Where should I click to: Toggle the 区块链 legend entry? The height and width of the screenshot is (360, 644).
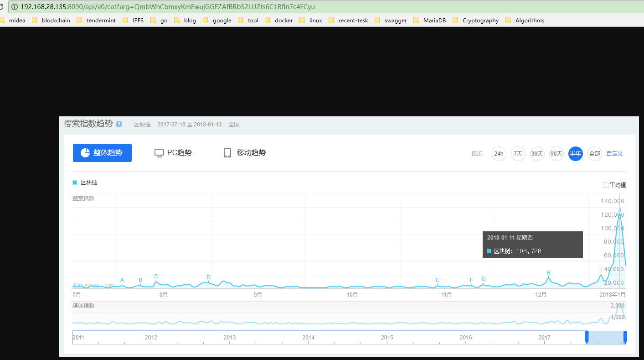(85, 183)
